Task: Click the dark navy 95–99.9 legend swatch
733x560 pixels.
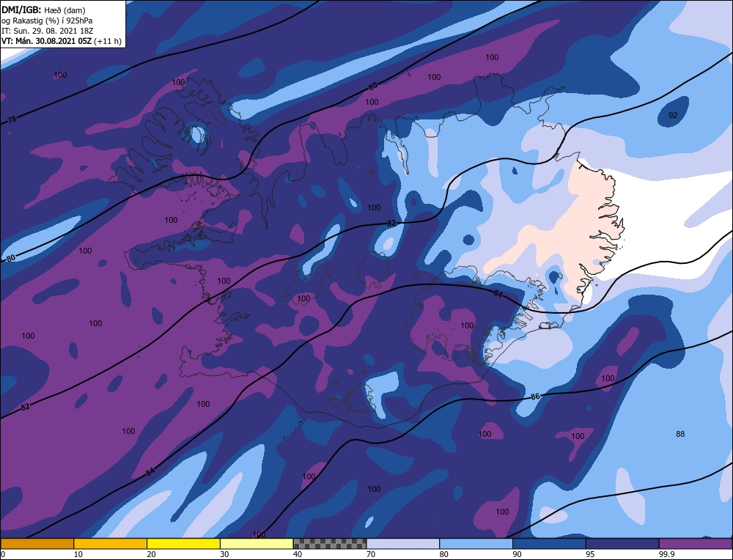Action: 622,543
